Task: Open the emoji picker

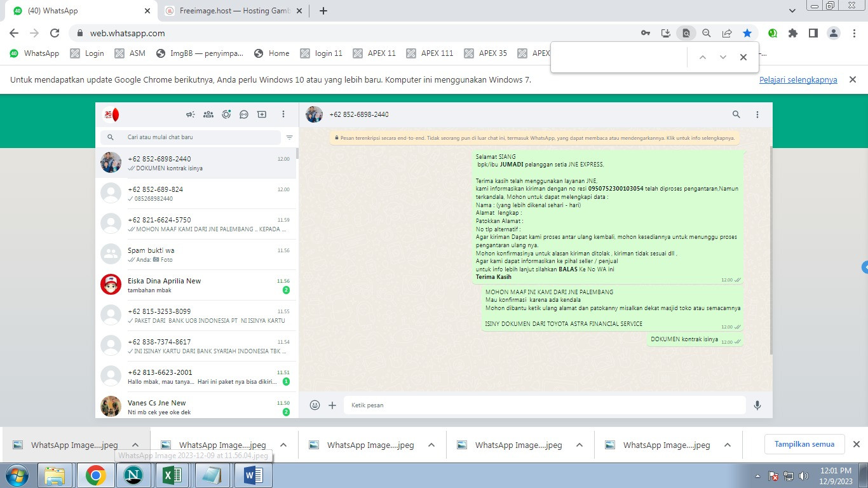Action: click(315, 405)
